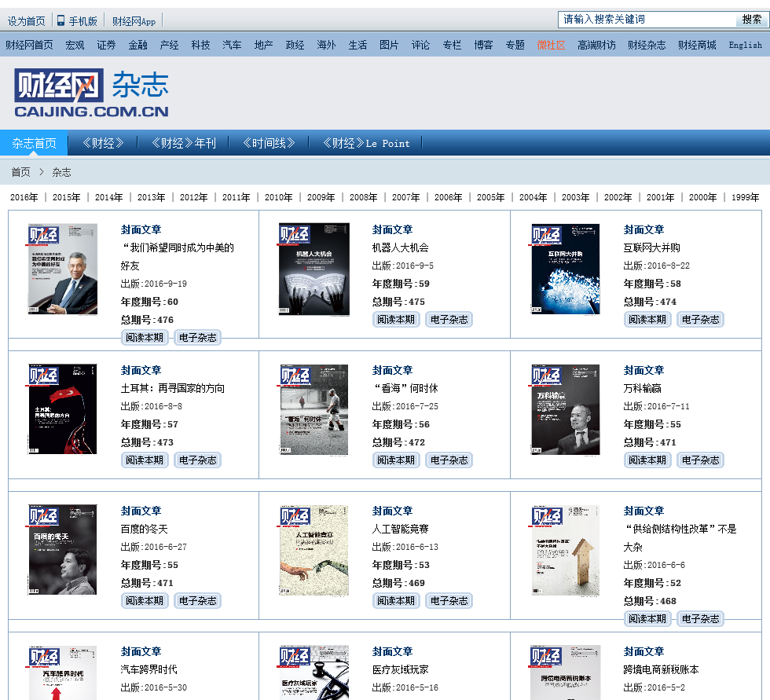
Task: Open the 财经网App link
Action: (134, 21)
